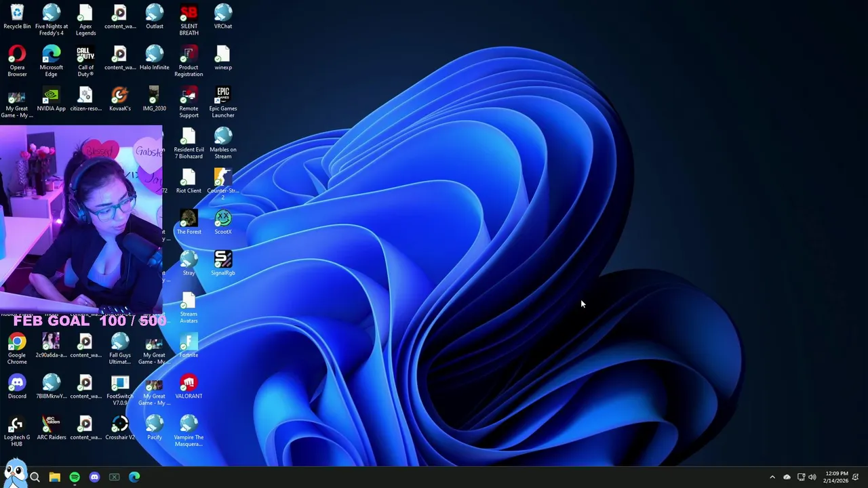The image size is (868, 488).
Task: Open the Recycle Bin desktop icon
Action: pyautogui.click(x=17, y=18)
